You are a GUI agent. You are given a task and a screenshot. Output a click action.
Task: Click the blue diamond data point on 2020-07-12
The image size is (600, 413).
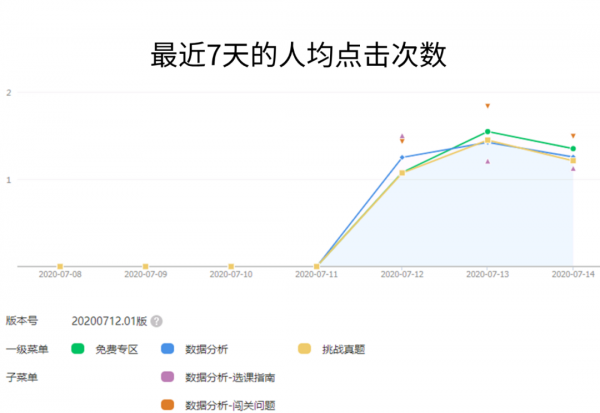click(402, 157)
